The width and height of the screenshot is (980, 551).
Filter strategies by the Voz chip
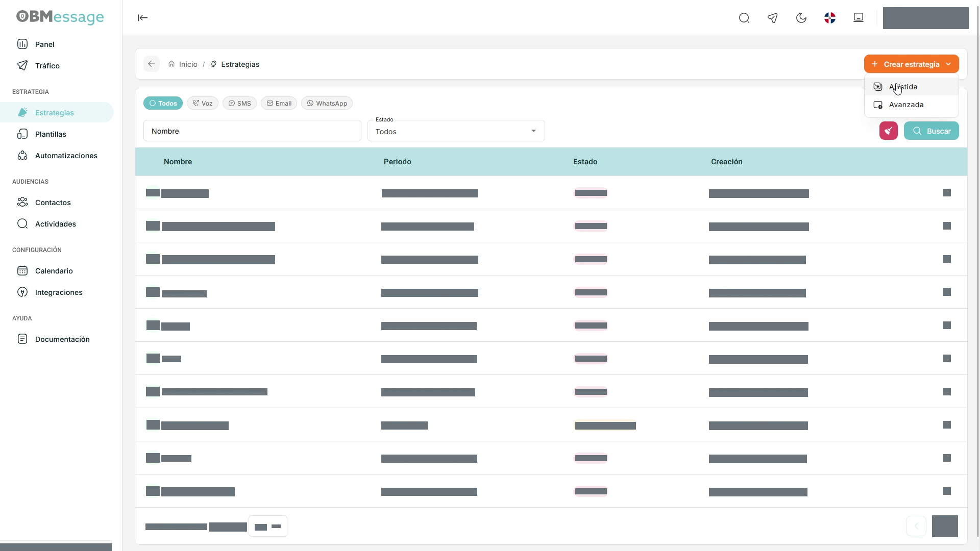coord(203,103)
